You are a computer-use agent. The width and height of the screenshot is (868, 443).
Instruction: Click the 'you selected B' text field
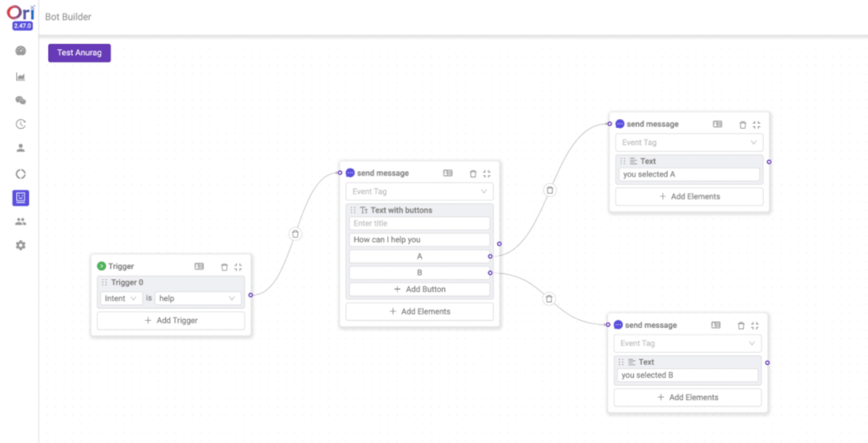(688, 375)
